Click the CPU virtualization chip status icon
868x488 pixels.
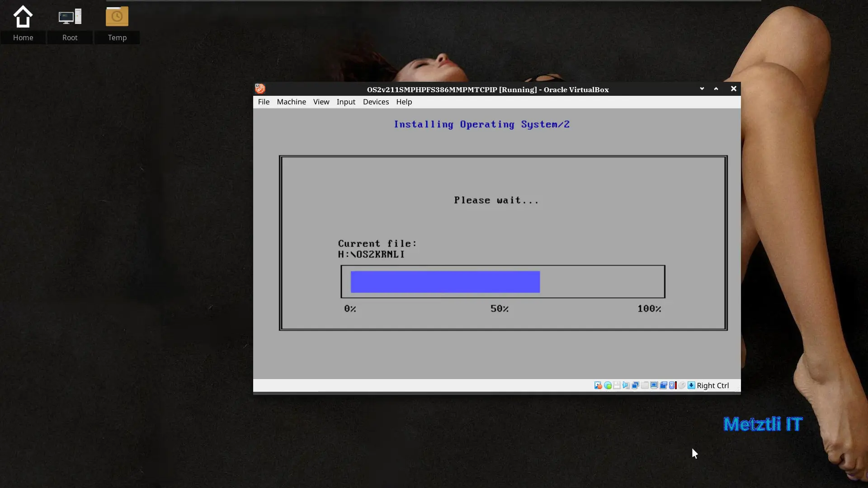tap(673, 385)
